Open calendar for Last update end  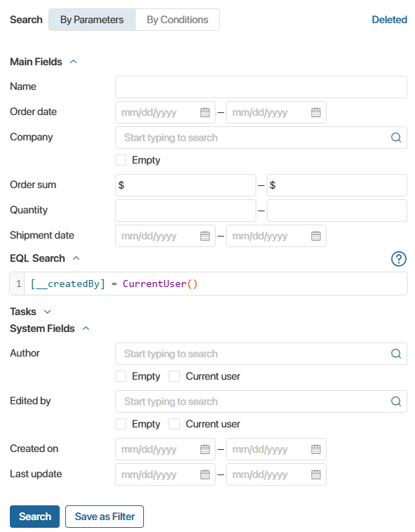click(x=316, y=474)
